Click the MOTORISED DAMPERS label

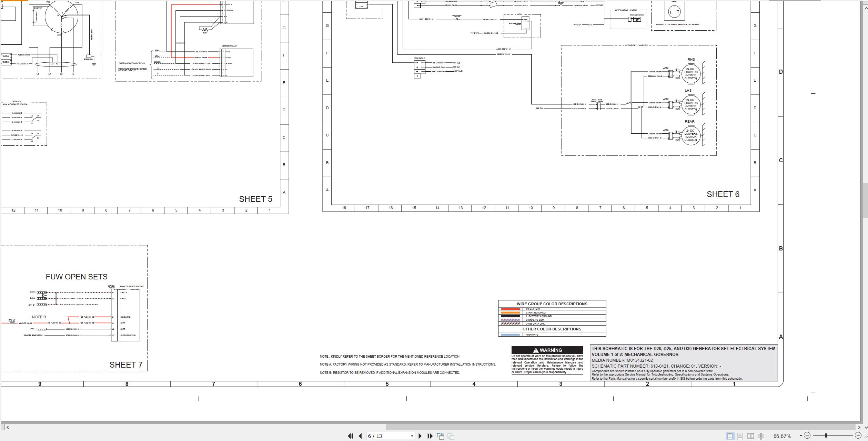(636, 45)
